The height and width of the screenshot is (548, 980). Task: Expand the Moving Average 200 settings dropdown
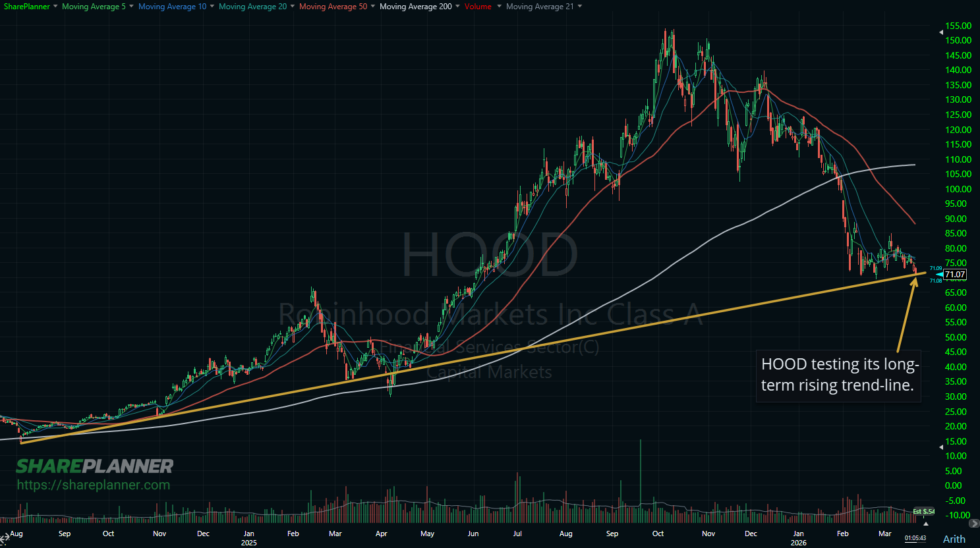458,6
